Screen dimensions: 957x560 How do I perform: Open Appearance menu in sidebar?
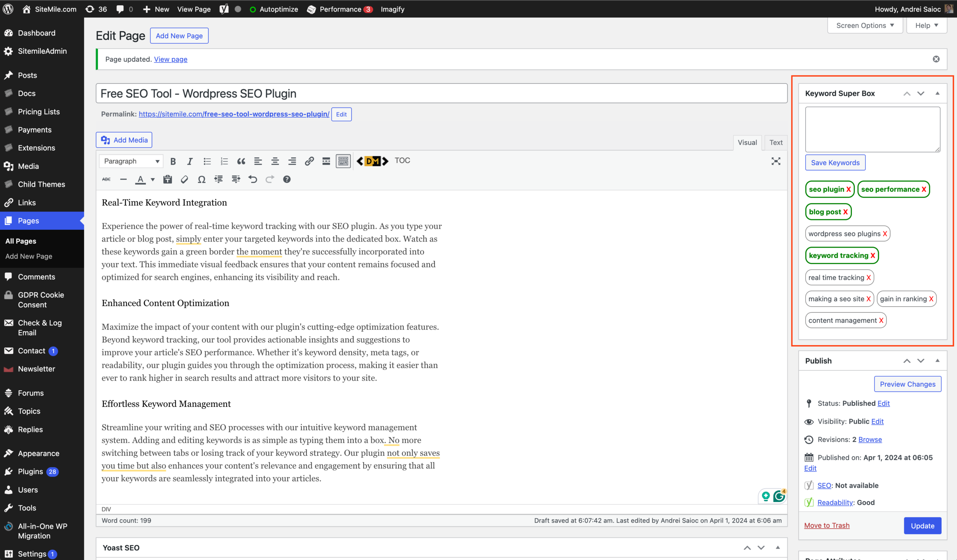pos(39,454)
